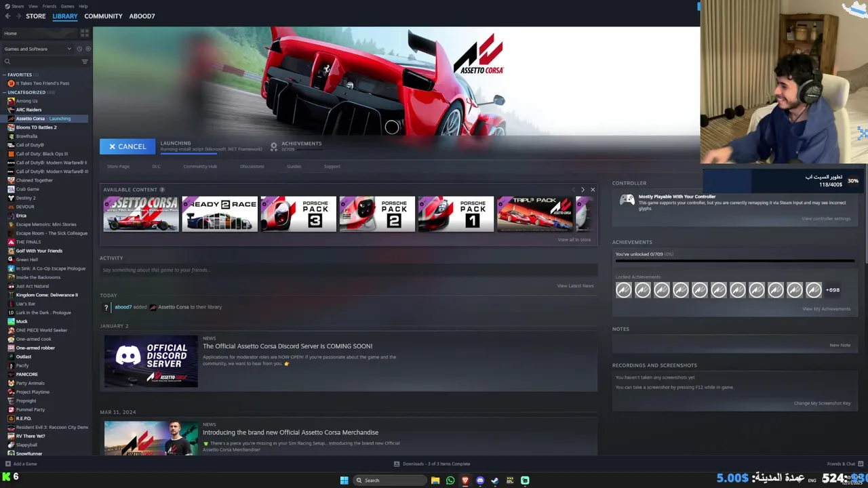
Task: Select ONE PIECE World Seeker game
Action: (x=42, y=330)
